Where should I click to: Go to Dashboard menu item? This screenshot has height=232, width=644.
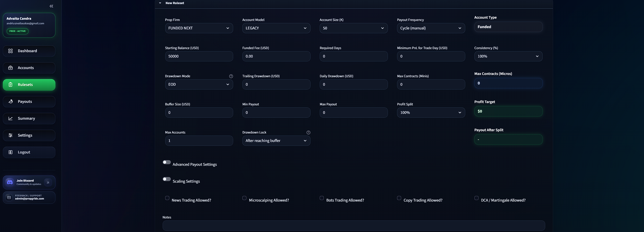point(29,51)
